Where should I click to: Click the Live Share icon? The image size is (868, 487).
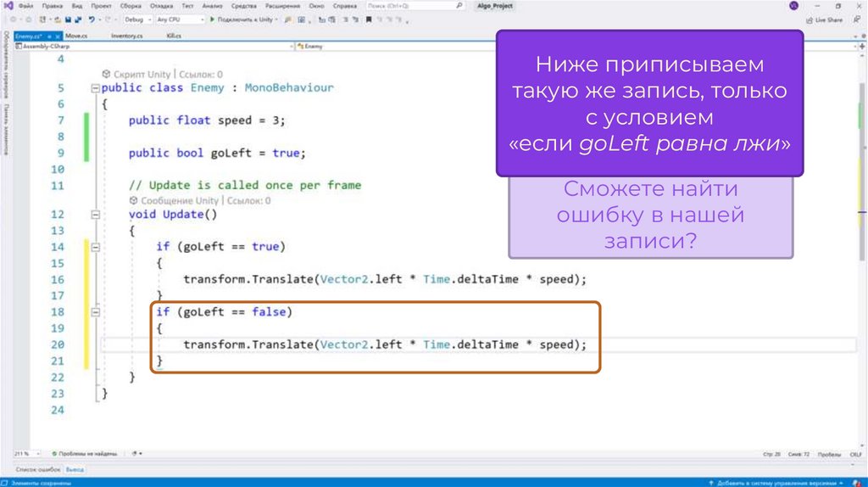pos(809,20)
